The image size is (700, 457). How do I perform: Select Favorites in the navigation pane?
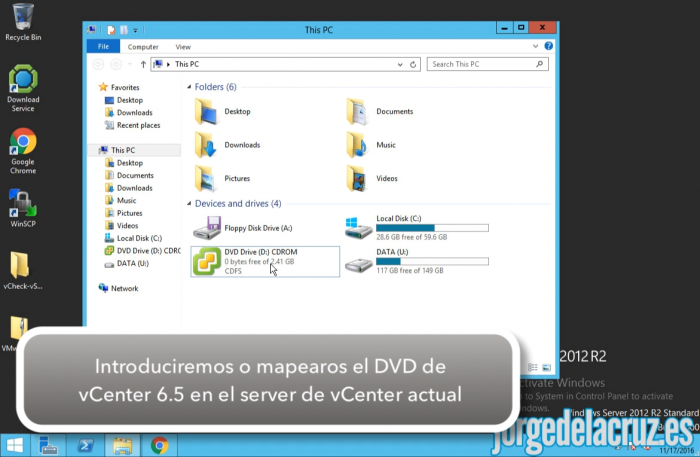[125, 87]
